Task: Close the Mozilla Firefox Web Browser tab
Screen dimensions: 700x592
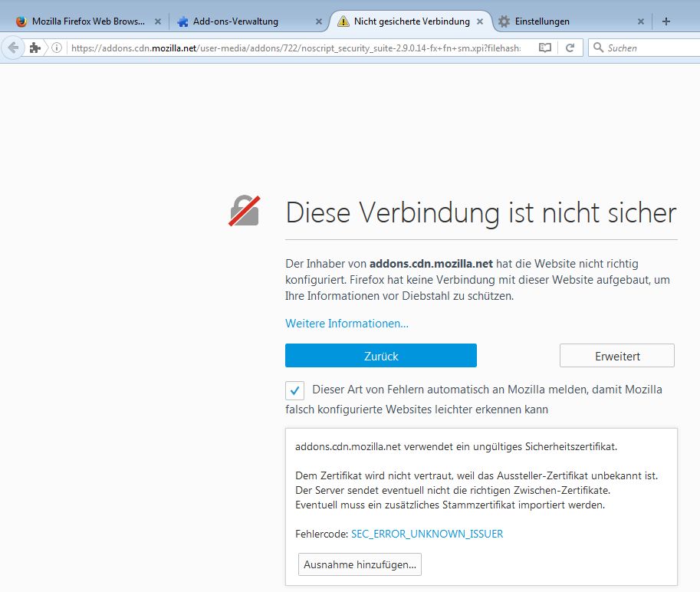Action: 156,21
